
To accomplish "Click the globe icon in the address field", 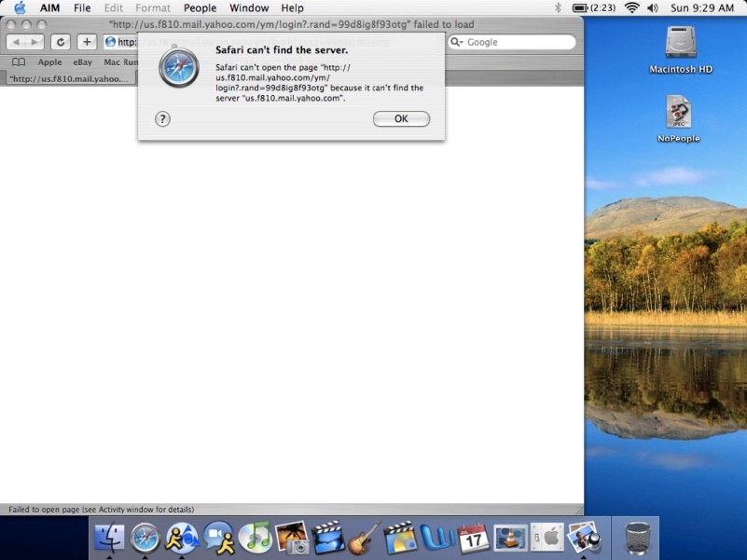I will (111, 42).
